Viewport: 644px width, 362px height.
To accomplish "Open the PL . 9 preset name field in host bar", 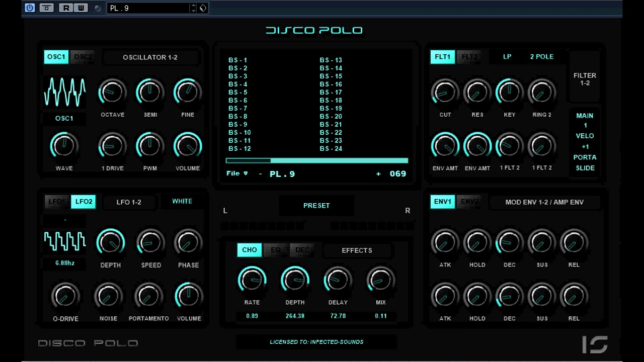I will [148, 8].
